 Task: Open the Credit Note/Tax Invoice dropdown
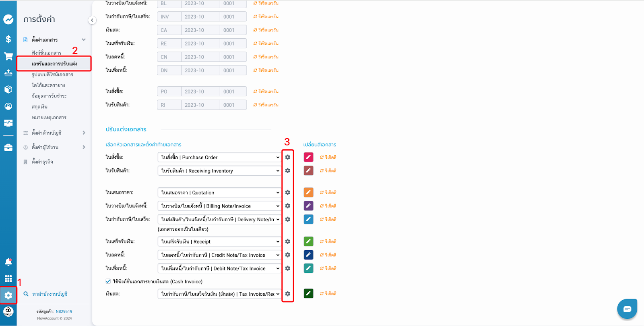(219, 255)
